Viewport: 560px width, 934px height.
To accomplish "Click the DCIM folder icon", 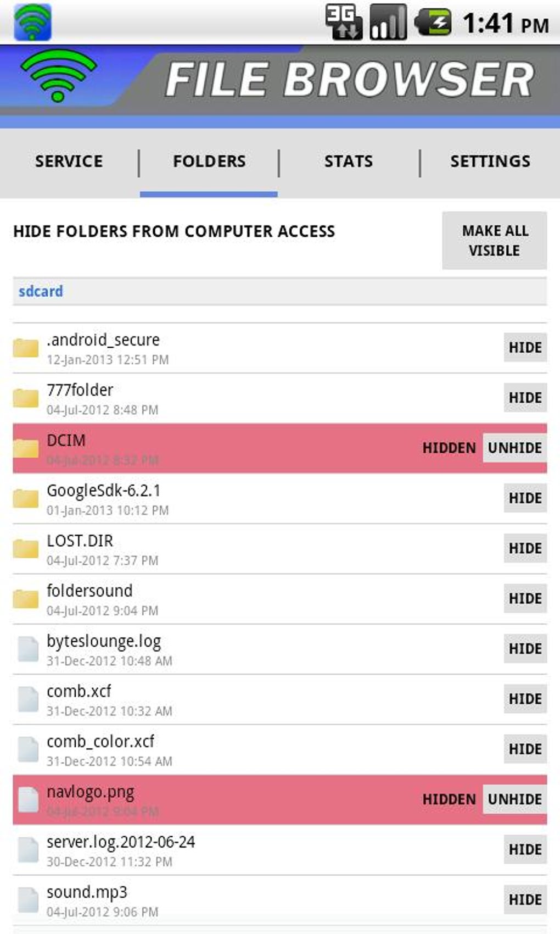I will 26,448.
